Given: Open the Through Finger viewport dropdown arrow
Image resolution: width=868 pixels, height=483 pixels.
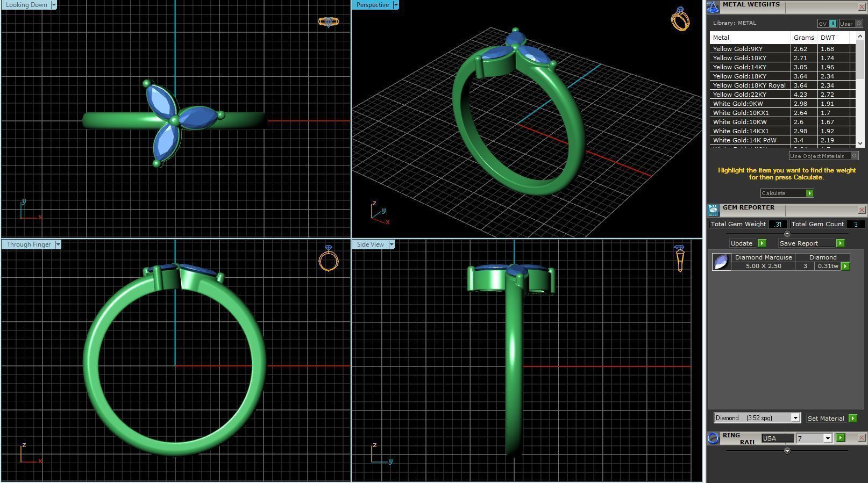Looking at the screenshot, I should point(58,244).
